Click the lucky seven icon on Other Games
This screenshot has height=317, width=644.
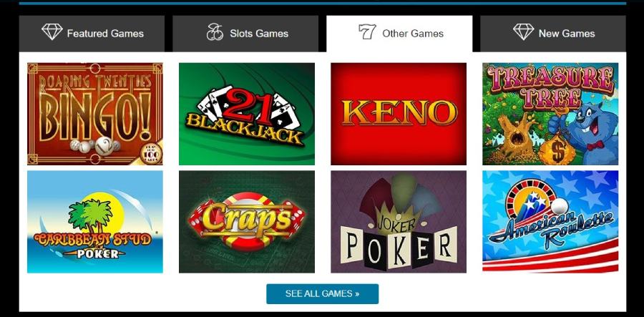coord(367,31)
